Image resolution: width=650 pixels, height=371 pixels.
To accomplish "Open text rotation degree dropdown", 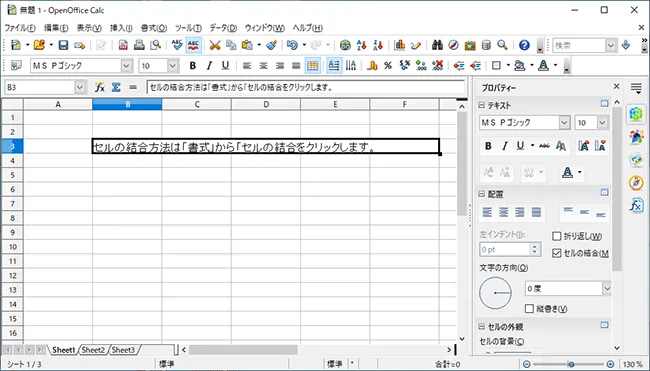I will (x=606, y=288).
